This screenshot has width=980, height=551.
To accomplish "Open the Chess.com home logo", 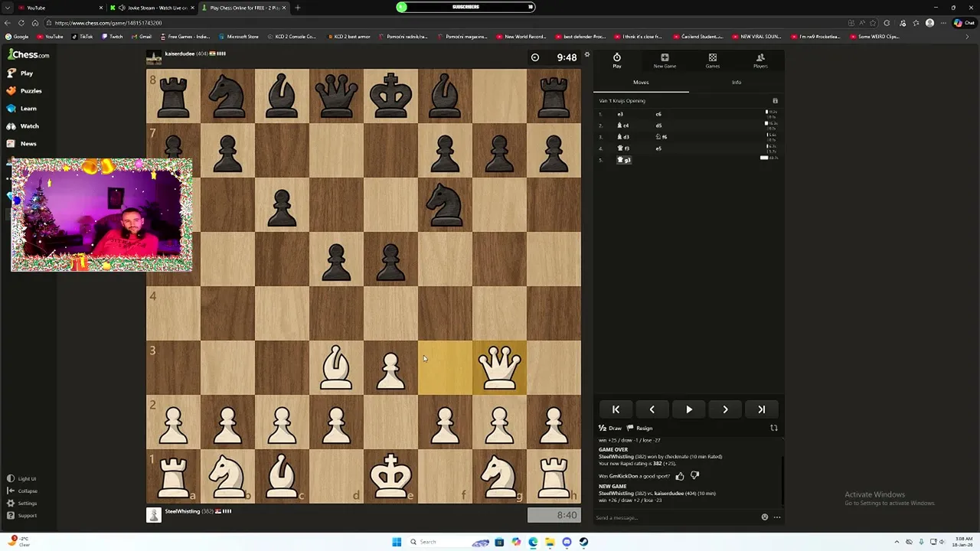I will 28,55.
